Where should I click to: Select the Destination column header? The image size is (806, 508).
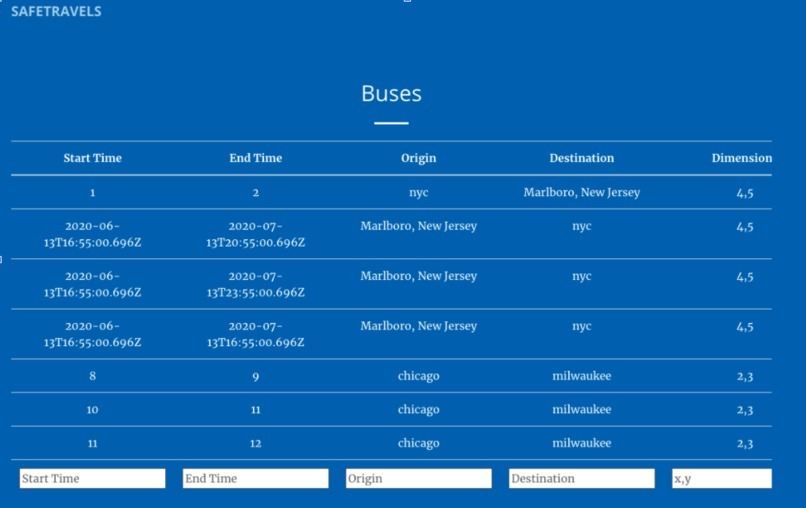pos(582,158)
